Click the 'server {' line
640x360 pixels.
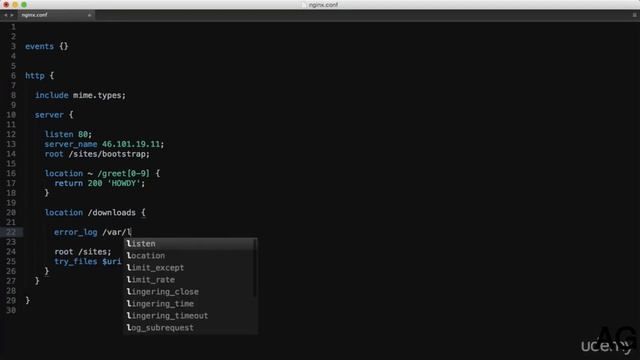coord(54,115)
